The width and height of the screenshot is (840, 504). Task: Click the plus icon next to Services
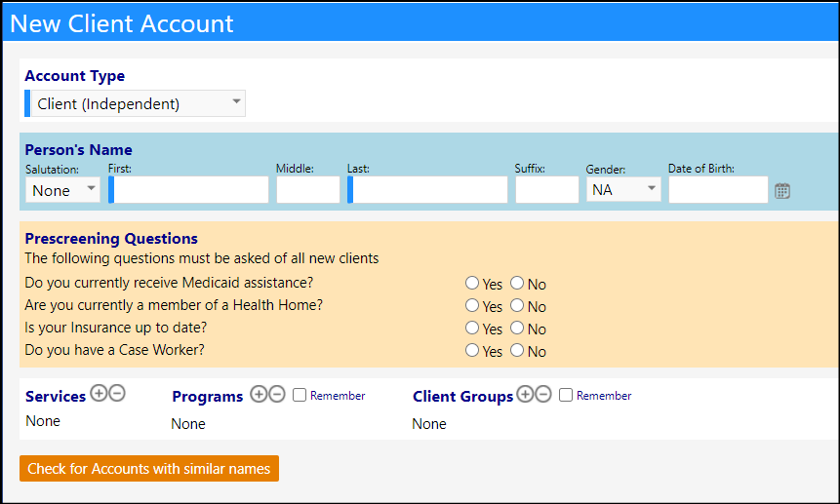99,393
